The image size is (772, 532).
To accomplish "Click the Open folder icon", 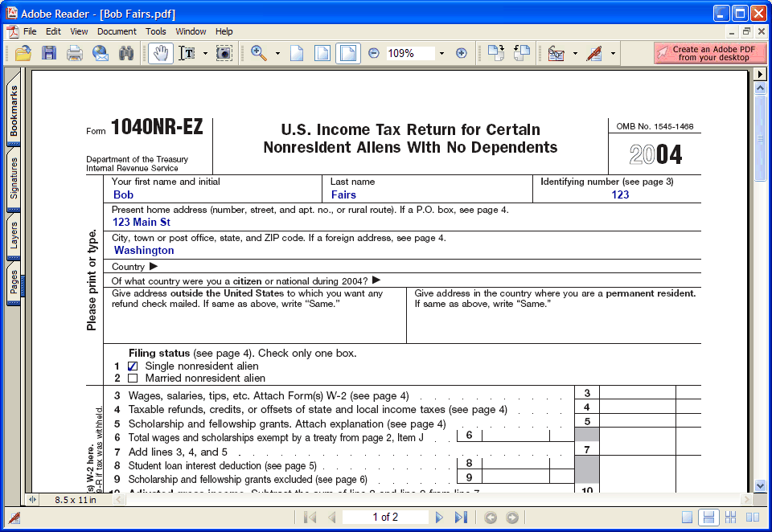I will (x=23, y=53).
